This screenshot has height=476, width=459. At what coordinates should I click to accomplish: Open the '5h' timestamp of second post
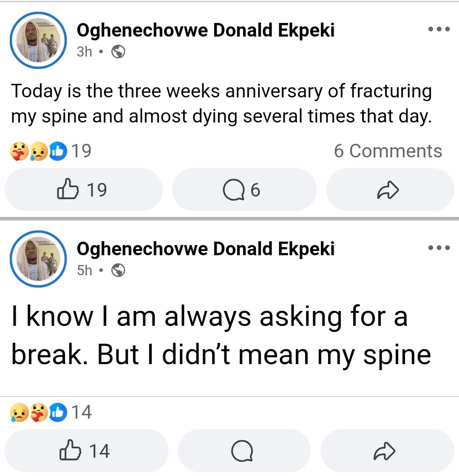point(84,270)
